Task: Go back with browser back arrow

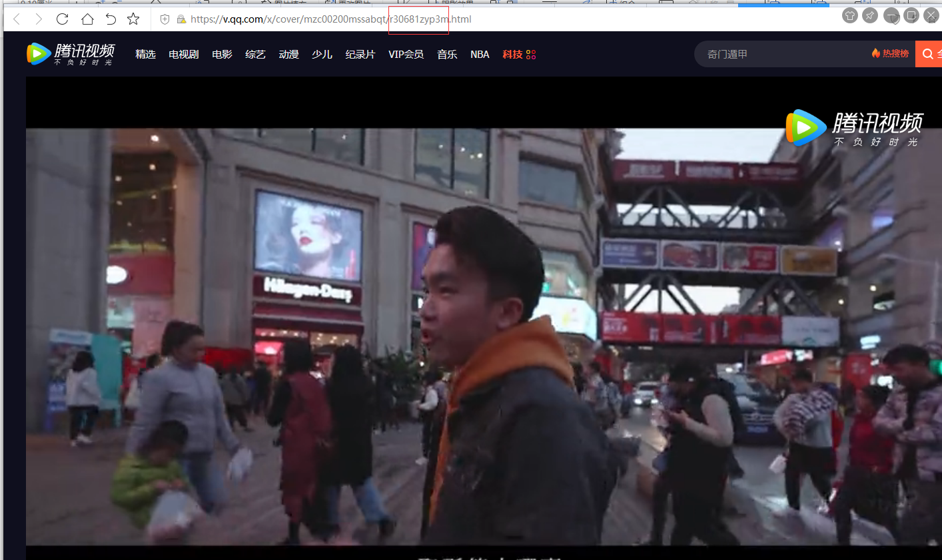Action: 17,19
